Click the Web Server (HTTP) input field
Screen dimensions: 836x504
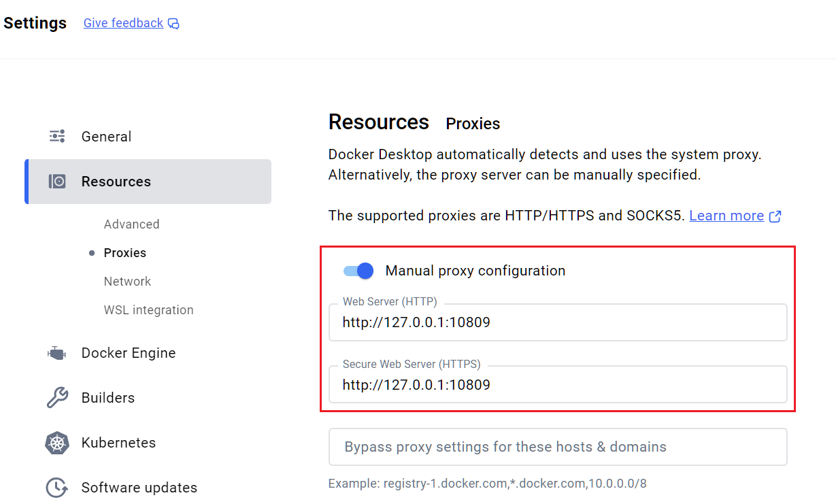558,322
